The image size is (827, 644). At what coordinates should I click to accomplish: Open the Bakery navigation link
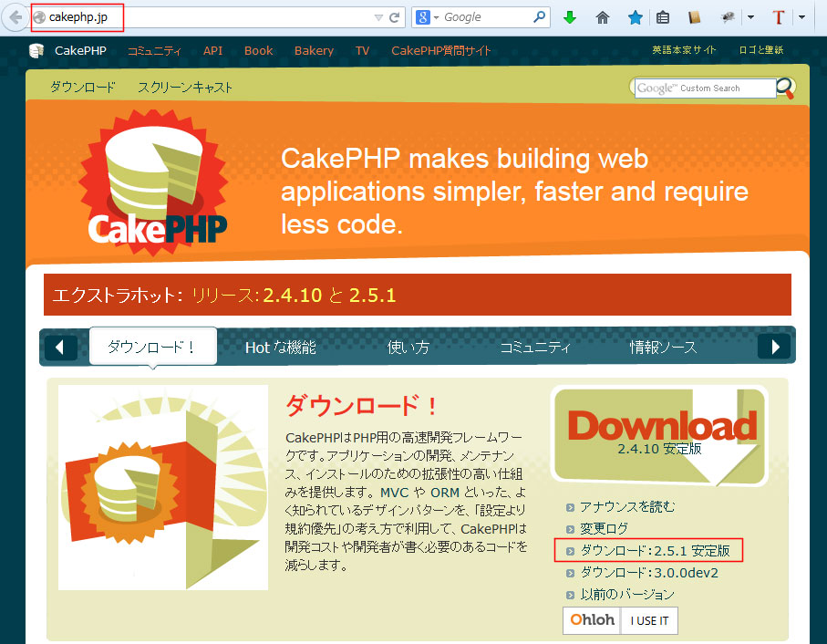point(314,51)
